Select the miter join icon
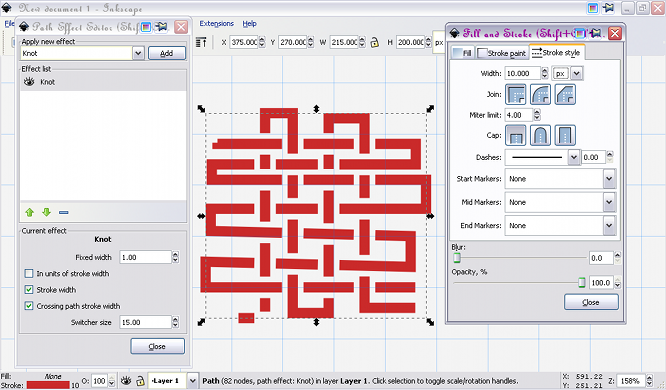 coord(515,94)
